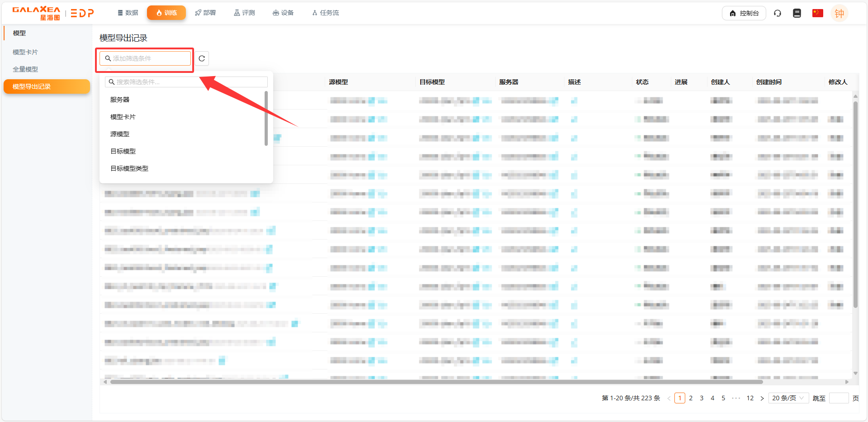The width and height of the screenshot is (868, 422).
Task: Go to page 12 of results
Action: pyautogui.click(x=750, y=398)
